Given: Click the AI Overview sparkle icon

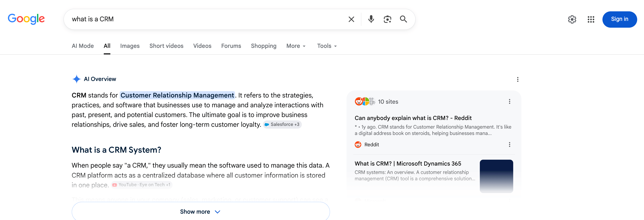Looking at the screenshot, I should 77,79.
